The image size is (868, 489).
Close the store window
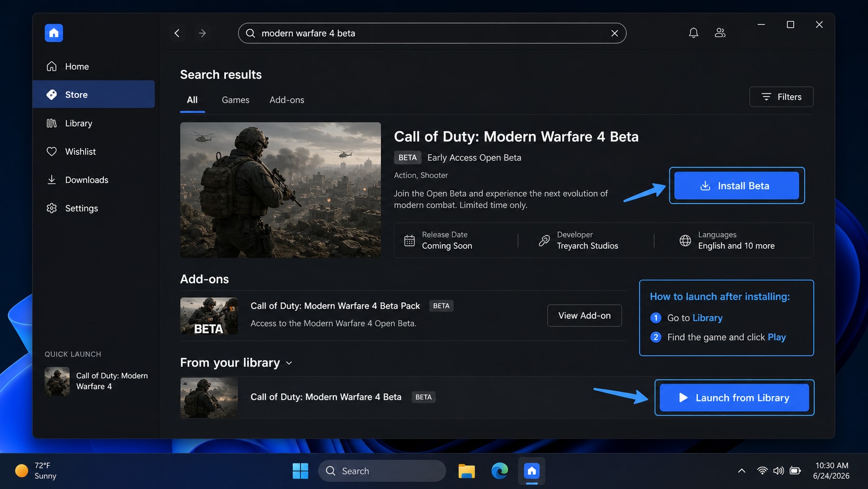click(x=819, y=24)
